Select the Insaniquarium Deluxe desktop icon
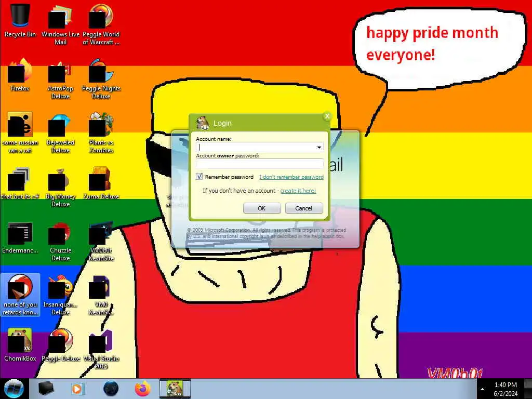This screenshot has width=532, height=399. pos(60,295)
